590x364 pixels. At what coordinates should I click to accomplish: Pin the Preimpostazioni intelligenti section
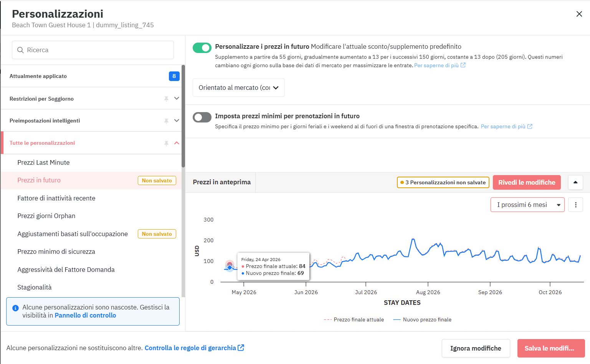click(x=166, y=121)
